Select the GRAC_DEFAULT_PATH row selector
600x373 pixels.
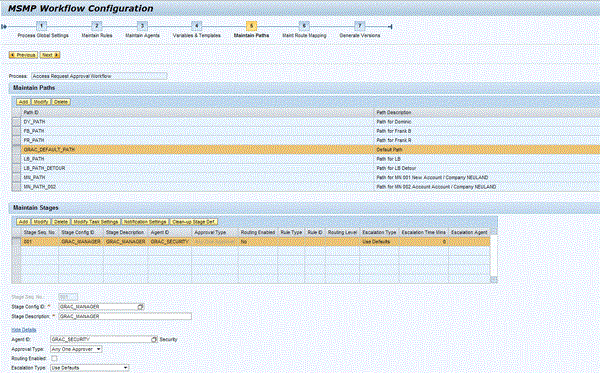16,150
